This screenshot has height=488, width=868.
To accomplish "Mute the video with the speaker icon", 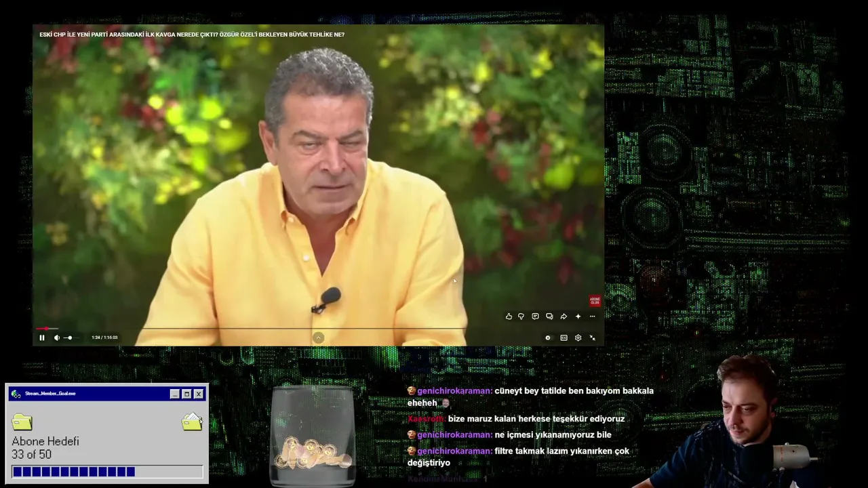I will tap(57, 338).
